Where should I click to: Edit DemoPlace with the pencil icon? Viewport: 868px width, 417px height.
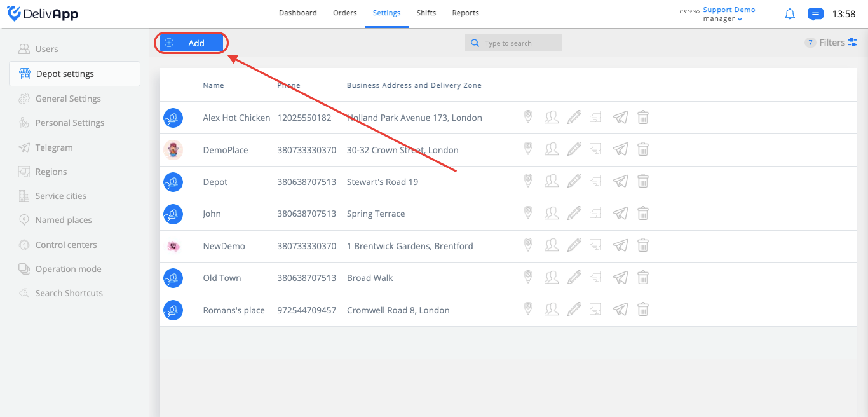(x=574, y=149)
